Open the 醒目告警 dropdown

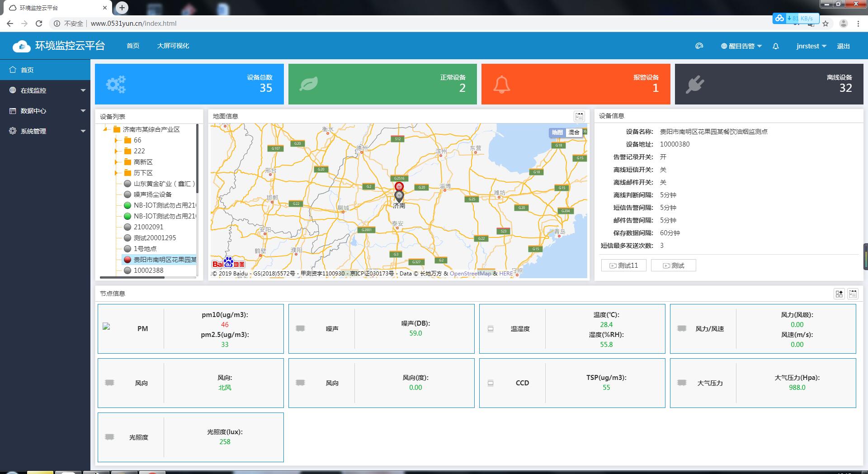coord(741,46)
